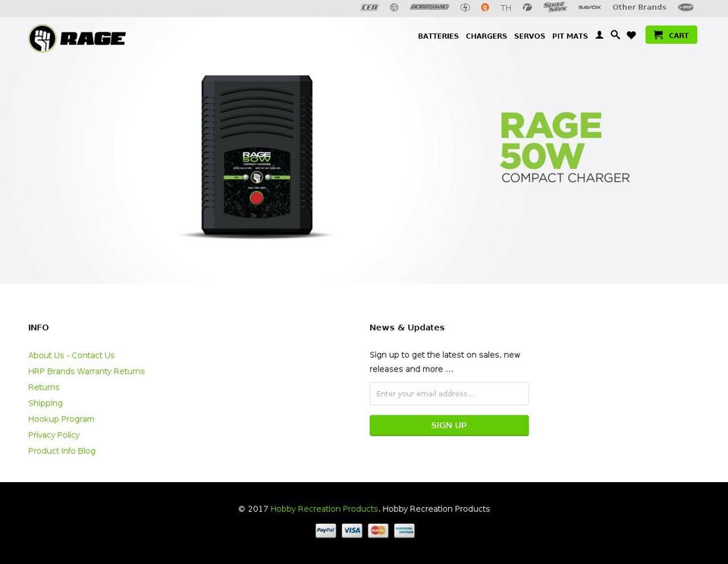
Task: Click the dark round brand icon before Spaz Stix
Action: pyautogui.click(x=527, y=8)
